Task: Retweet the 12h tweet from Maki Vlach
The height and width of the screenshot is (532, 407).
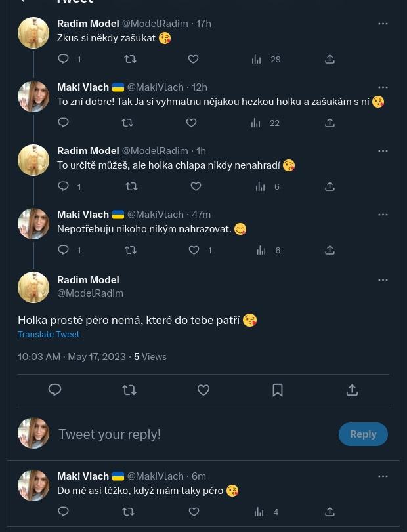Action: [127, 123]
